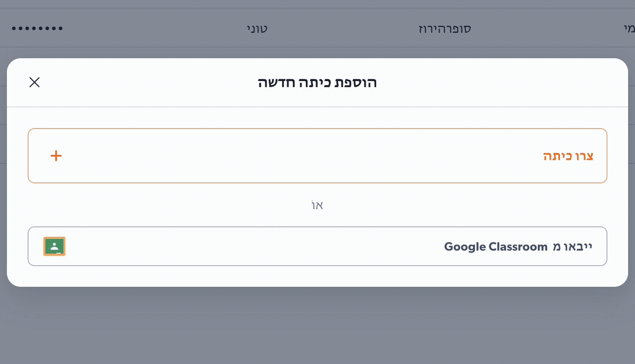The height and width of the screenshot is (364, 635).
Task: Select the partially visible מי column header
Action: pos(629,28)
